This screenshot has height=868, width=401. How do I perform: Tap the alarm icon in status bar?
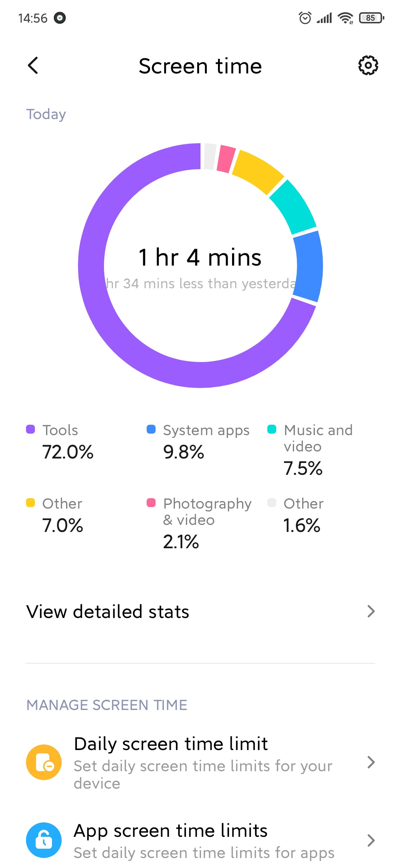[x=305, y=18]
